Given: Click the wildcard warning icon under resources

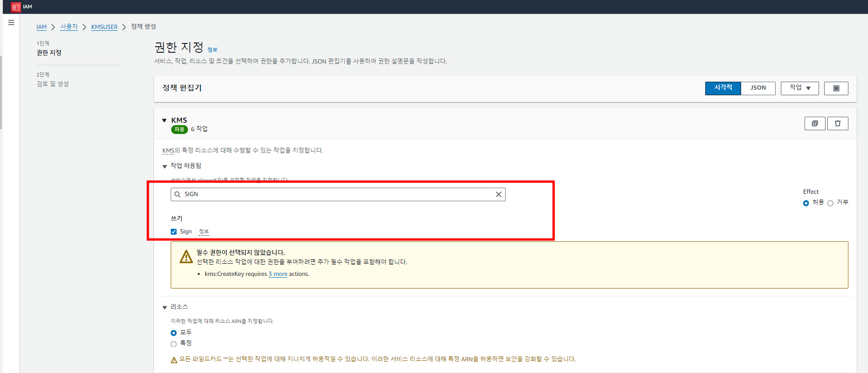Looking at the screenshot, I should pyautogui.click(x=174, y=359).
